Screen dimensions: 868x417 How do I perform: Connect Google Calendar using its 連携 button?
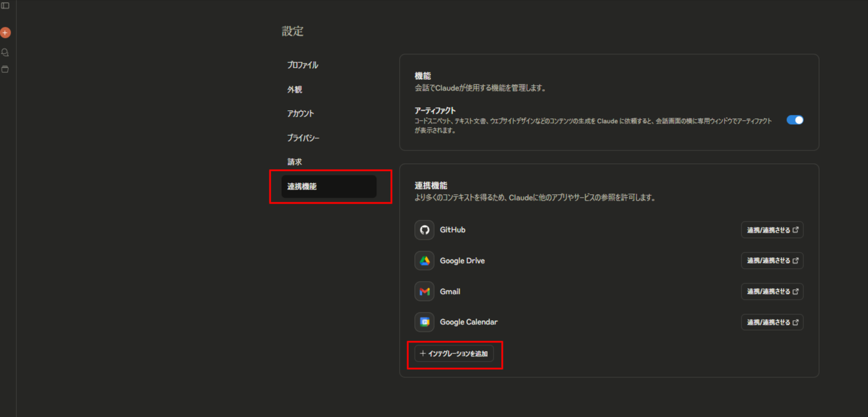tap(772, 322)
